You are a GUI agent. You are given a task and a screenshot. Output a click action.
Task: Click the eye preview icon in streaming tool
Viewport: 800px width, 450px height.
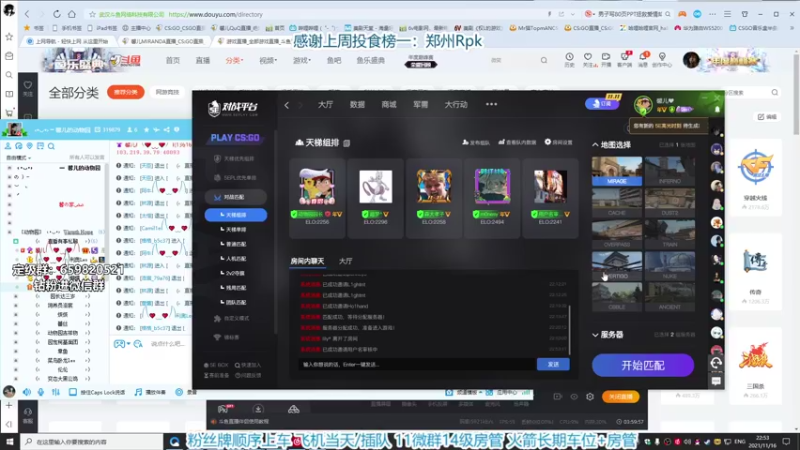[x=574, y=397]
